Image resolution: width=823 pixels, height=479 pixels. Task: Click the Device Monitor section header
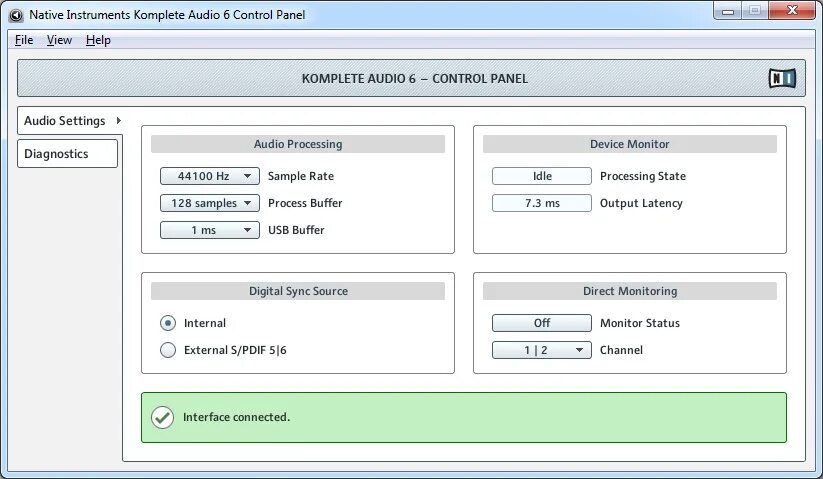click(x=629, y=144)
